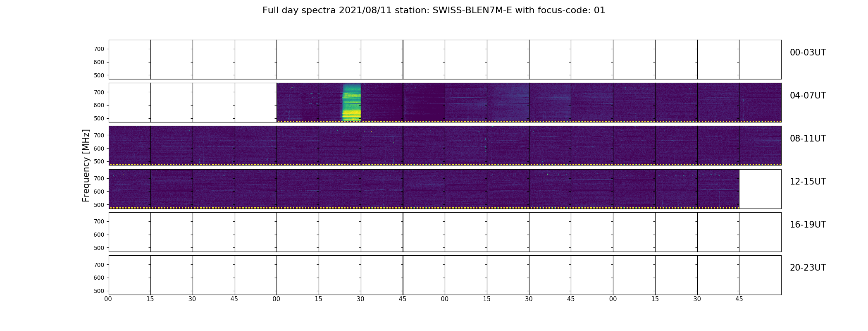
Task: Select the '08-11UT' row label
Action: coord(808,139)
